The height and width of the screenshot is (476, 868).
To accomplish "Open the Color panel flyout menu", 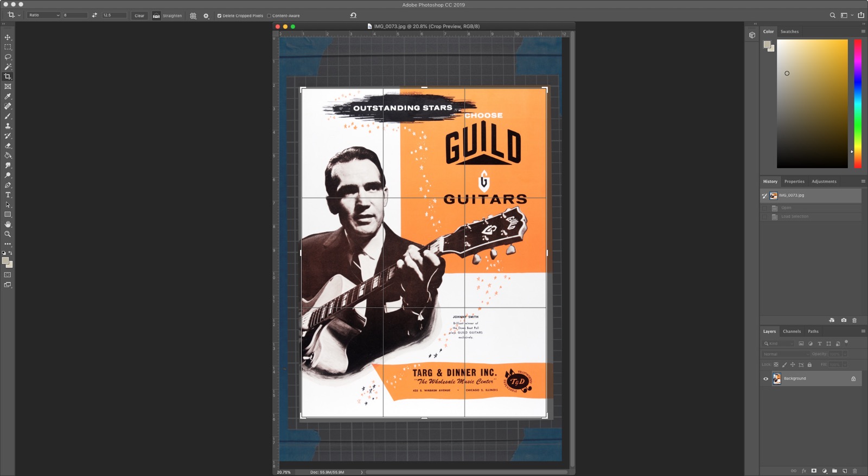I will (863, 31).
